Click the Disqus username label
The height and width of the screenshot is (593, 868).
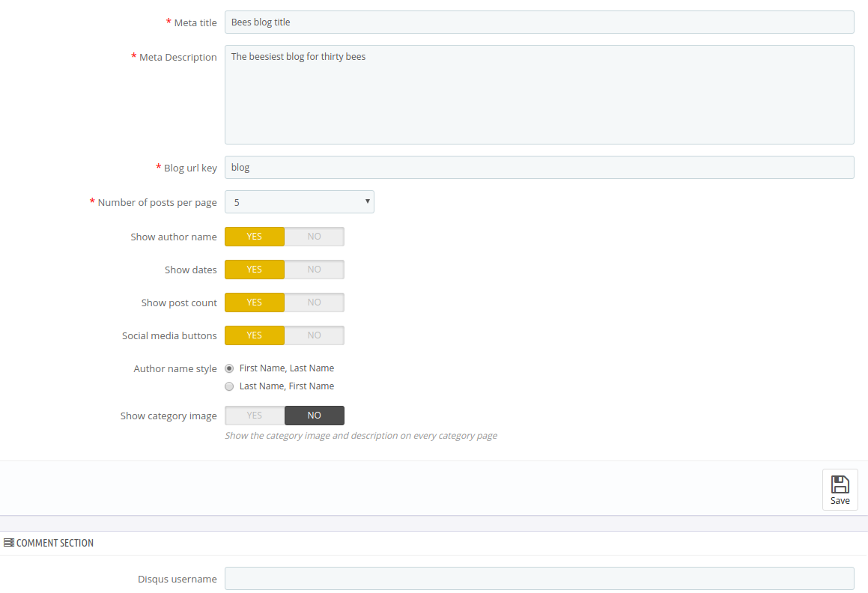[177, 580]
